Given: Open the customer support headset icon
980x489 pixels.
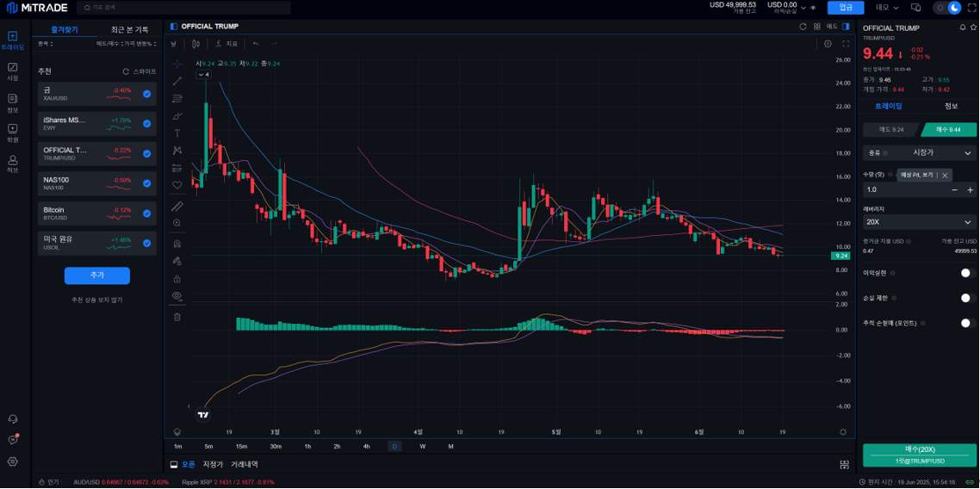Looking at the screenshot, I should coord(13,419).
